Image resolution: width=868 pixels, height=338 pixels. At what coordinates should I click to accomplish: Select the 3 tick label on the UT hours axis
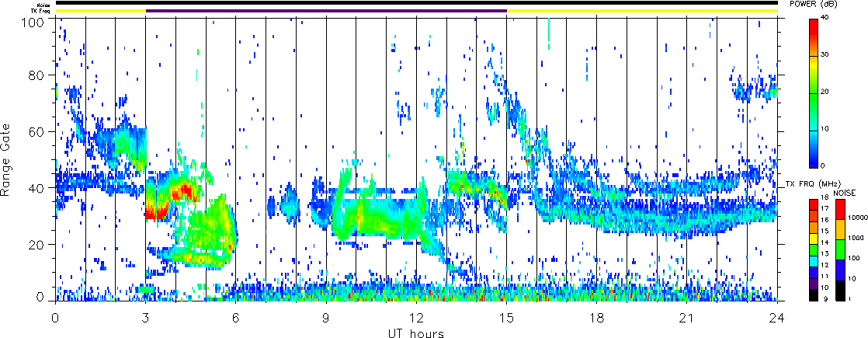tap(145, 319)
